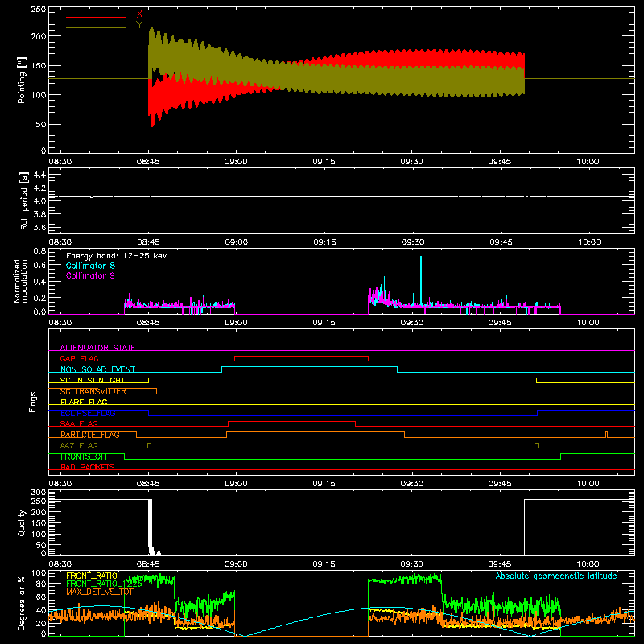Click the PARTICLE_FLAG label

pos(90,435)
